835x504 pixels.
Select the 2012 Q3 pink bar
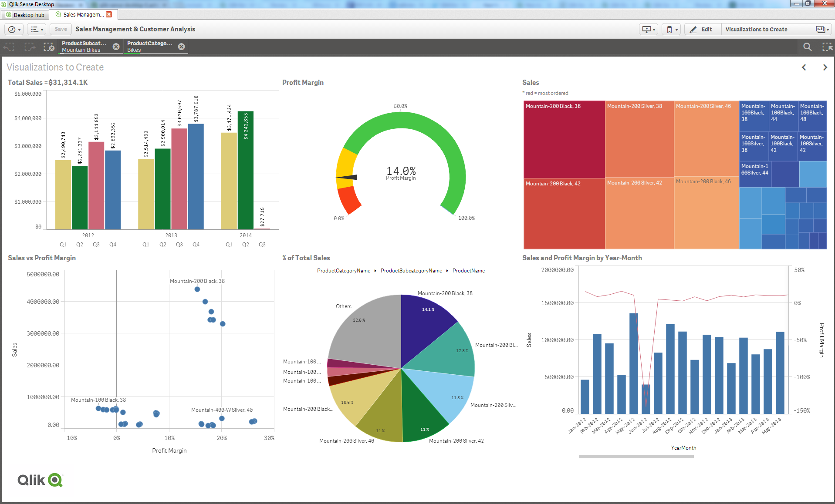pyautogui.click(x=96, y=185)
